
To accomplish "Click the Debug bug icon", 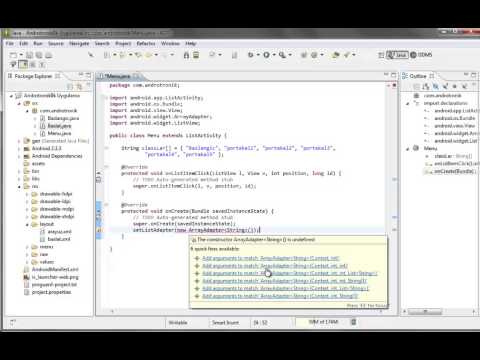I will [251, 55].
